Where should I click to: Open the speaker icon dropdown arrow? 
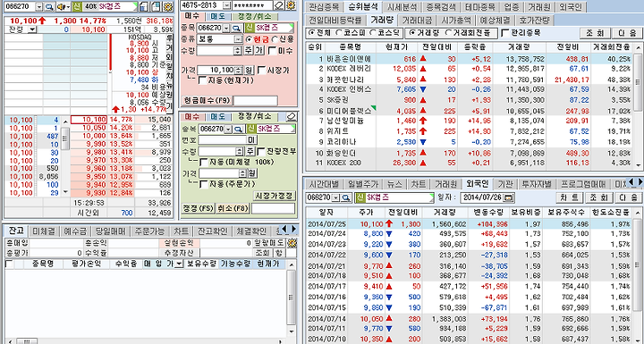click(x=68, y=6)
